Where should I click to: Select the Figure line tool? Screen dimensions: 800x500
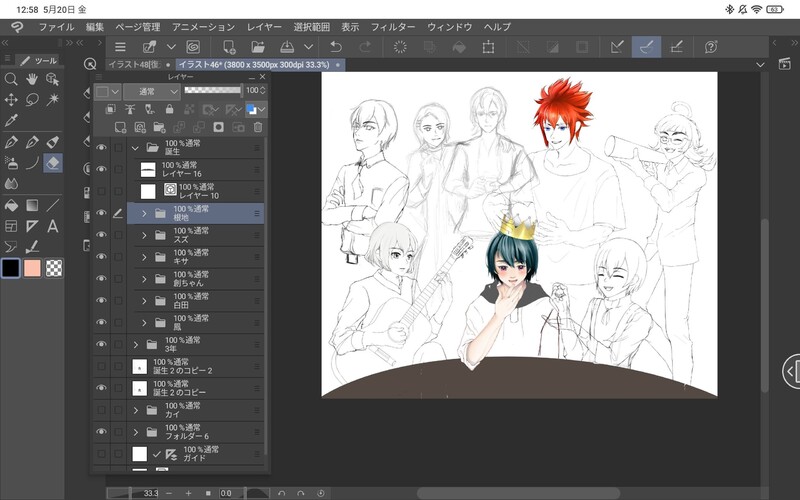coord(53,205)
